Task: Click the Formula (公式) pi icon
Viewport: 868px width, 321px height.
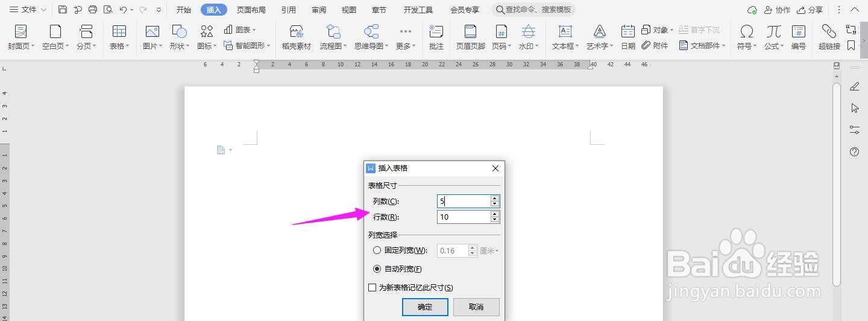Action: (x=774, y=31)
